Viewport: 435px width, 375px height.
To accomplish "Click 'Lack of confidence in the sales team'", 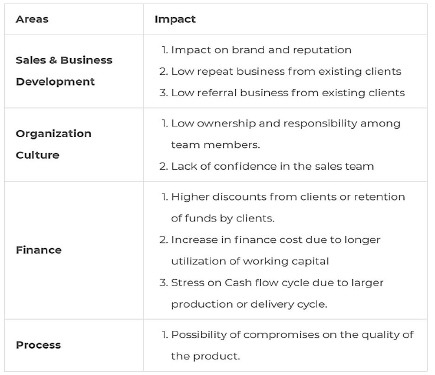I will [272, 166].
